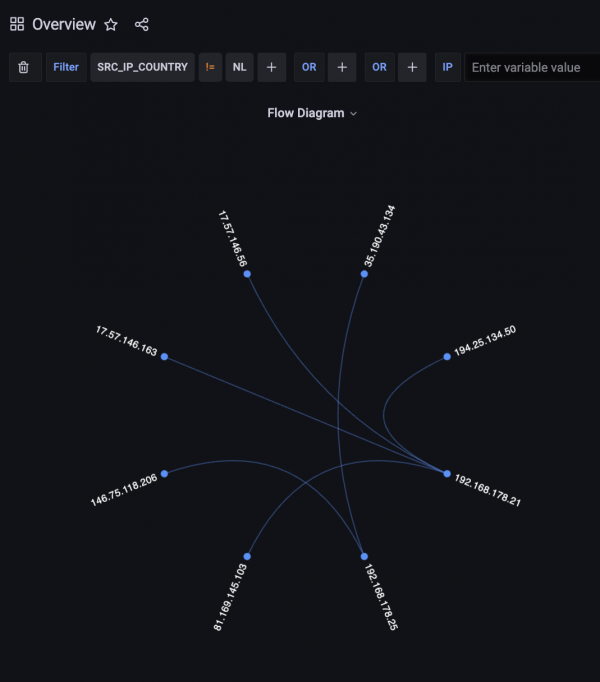This screenshot has height=682, width=600.
Task: Click the OR button following NL's plus
Action: (x=309, y=67)
